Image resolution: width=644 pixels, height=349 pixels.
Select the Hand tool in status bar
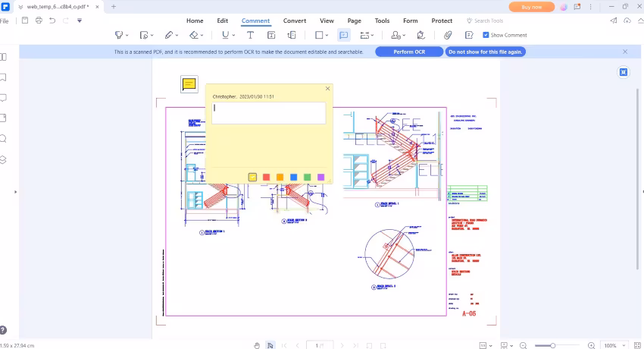tap(257, 345)
